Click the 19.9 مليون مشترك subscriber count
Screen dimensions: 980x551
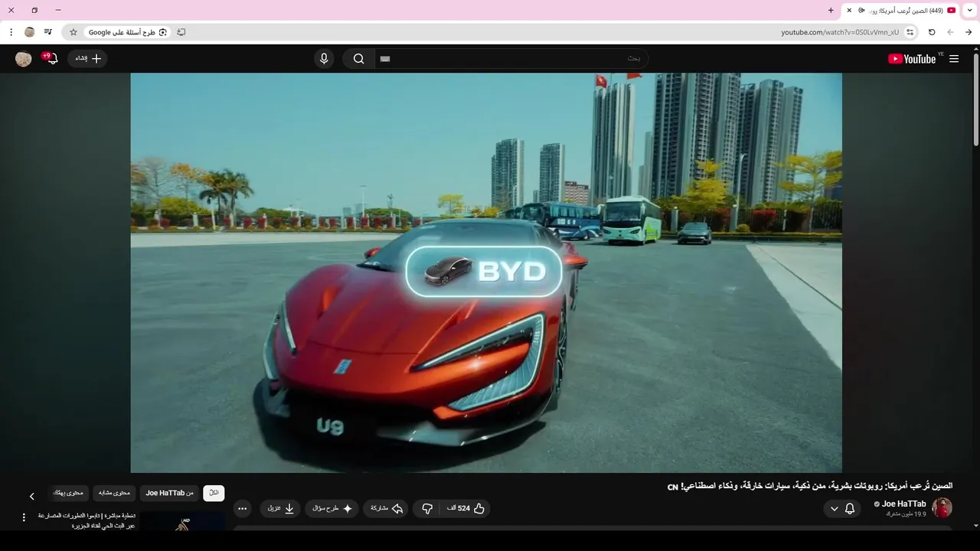(x=906, y=514)
